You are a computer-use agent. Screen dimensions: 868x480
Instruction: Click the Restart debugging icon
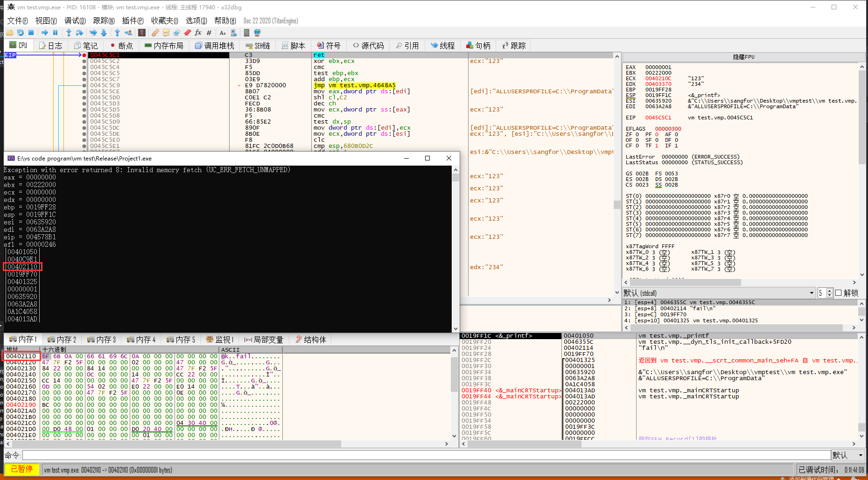point(20,33)
